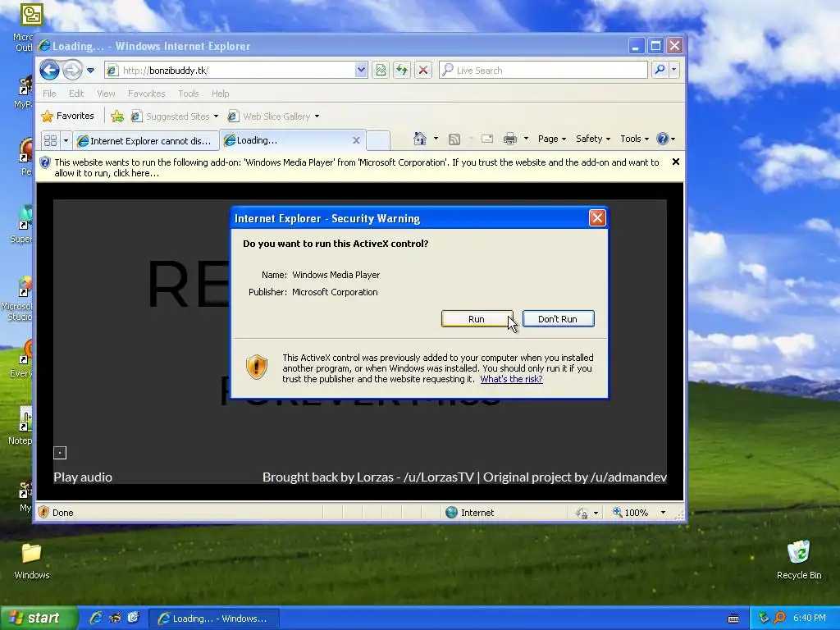
Task: Dismiss the information bar with X
Action: (676, 162)
